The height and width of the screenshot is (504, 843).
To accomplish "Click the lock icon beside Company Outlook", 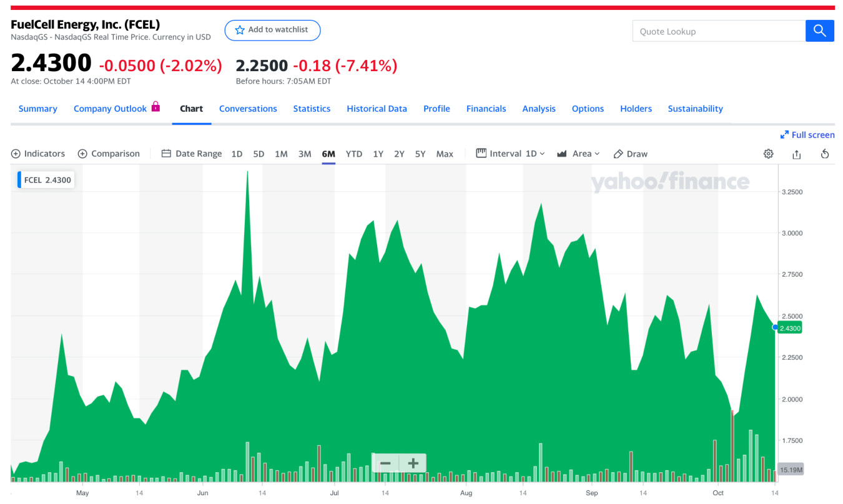I will [x=155, y=106].
